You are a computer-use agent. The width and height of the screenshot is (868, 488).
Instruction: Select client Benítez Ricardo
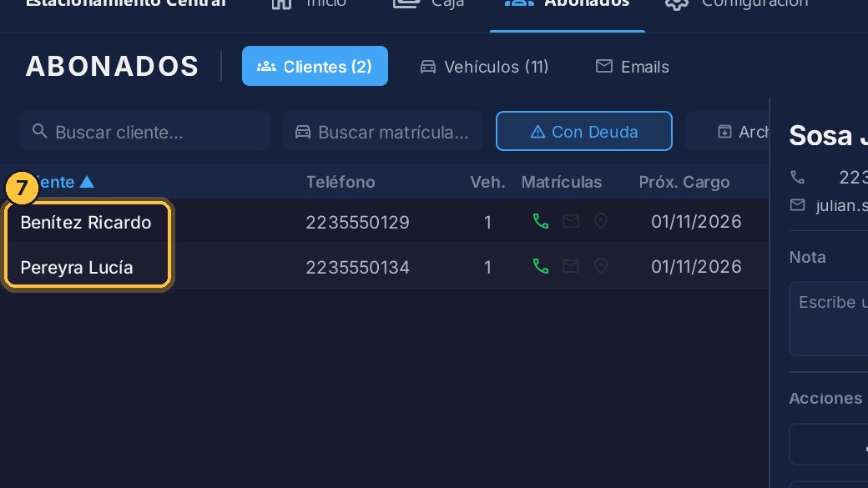click(86, 223)
